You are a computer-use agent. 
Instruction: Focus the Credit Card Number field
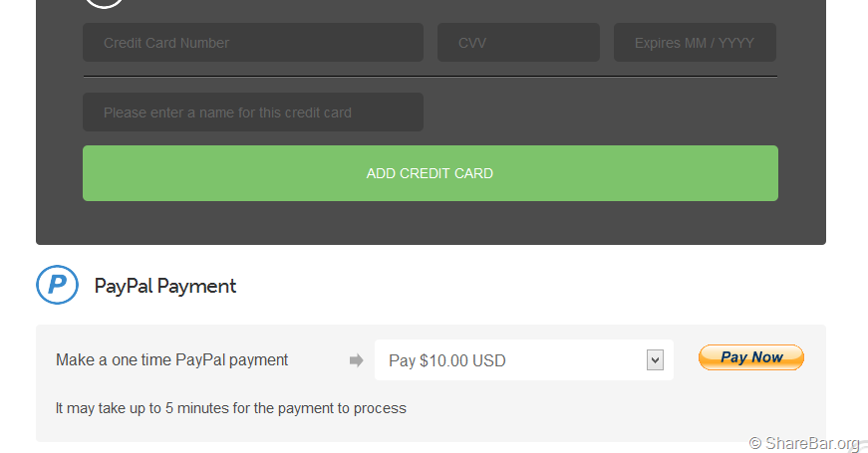point(252,43)
